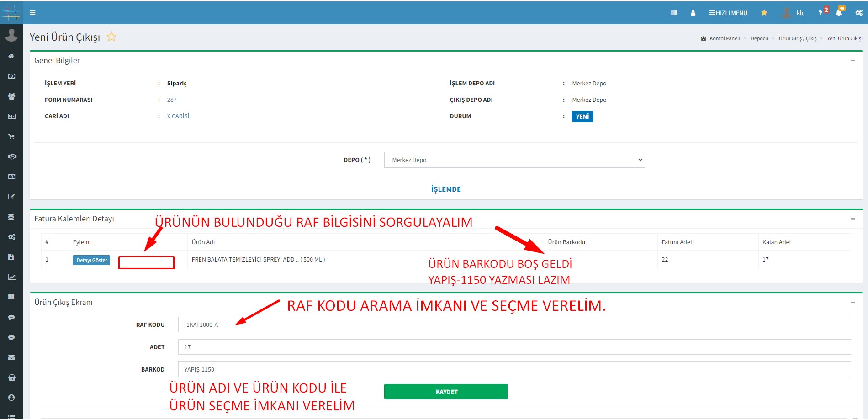Click the home icon in sidebar
The height and width of the screenshot is (419, 868).
tap(11, 56)
